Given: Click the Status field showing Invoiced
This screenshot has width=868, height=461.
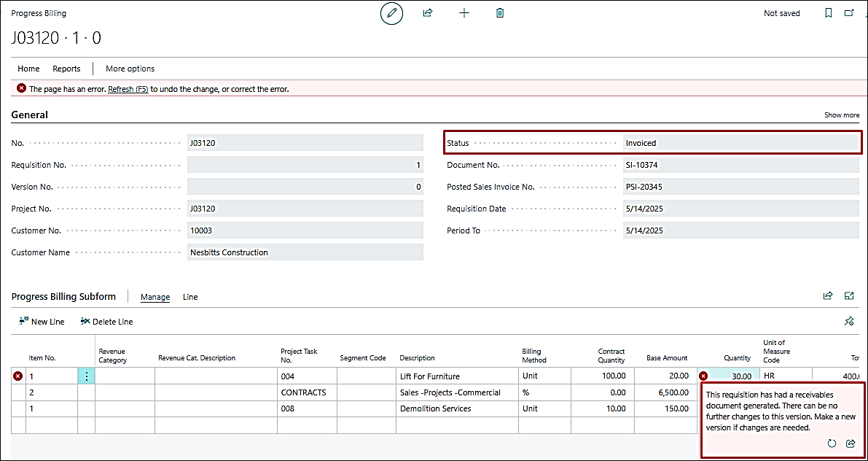Looking at the screenshot, I should 741,143.
